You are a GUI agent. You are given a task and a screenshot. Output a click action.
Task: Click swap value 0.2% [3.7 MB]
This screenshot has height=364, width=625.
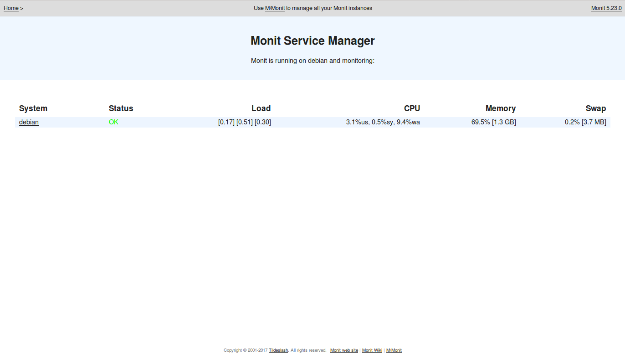tap(585, 122)
